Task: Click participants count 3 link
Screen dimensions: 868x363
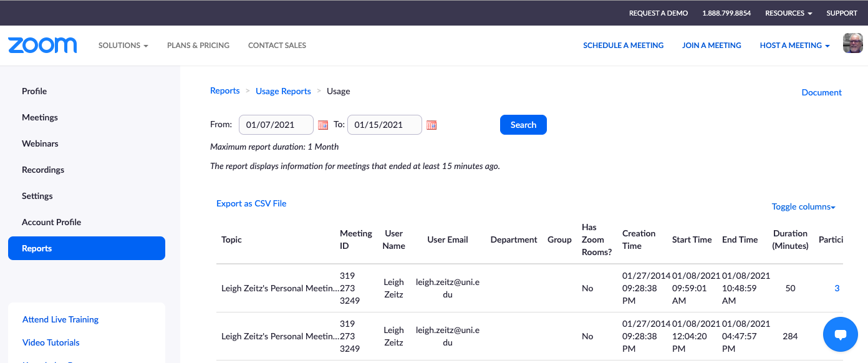Action: point(837,288)
